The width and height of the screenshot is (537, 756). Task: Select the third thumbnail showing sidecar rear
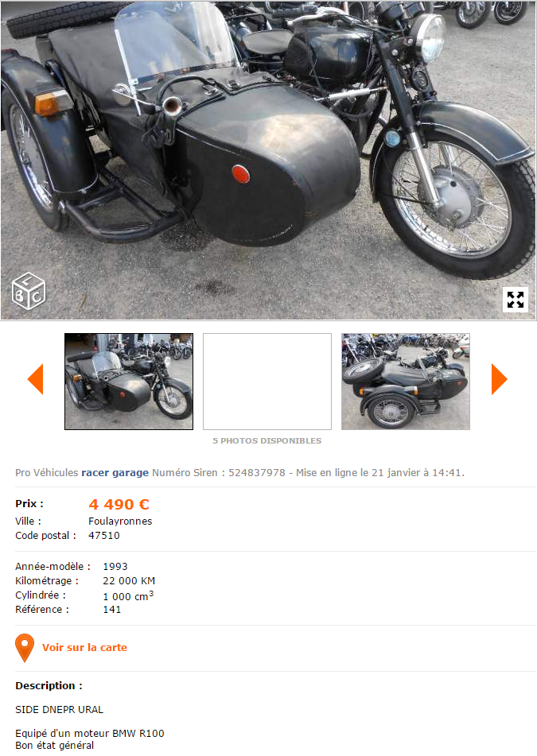click(x=406, y=382)
